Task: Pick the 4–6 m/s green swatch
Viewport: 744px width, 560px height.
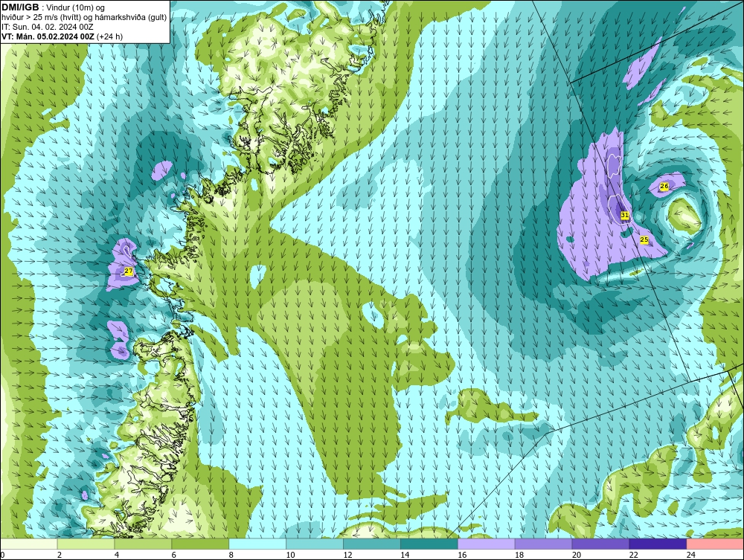Action: (143, 544)
